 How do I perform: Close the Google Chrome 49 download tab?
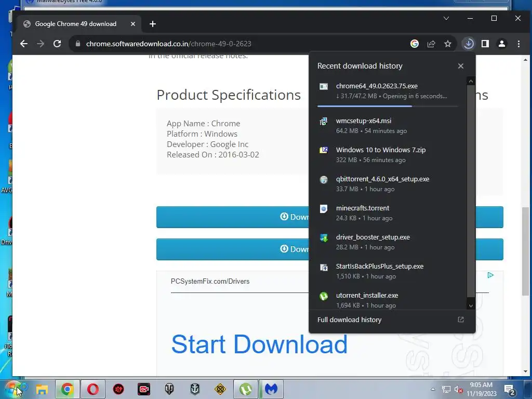click(133, 24)
